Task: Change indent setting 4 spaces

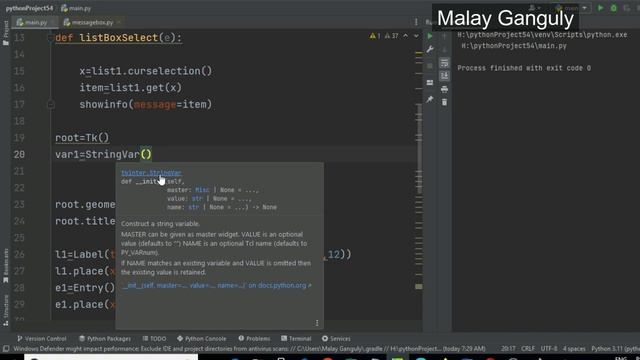Action: [574, 349]
